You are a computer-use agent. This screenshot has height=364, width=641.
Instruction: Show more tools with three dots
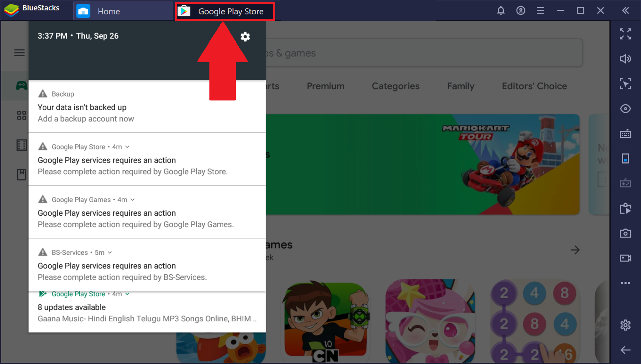tap(625, 283)
